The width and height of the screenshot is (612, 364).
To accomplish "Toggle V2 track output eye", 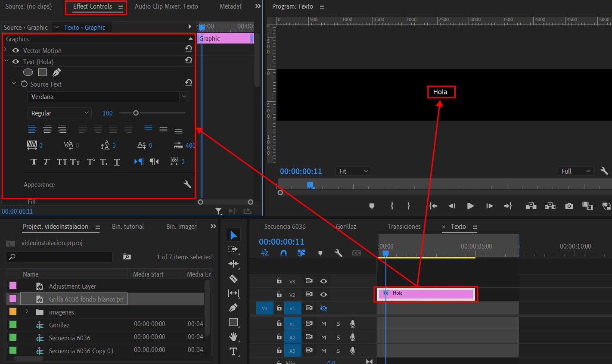I will pos(323,295).
